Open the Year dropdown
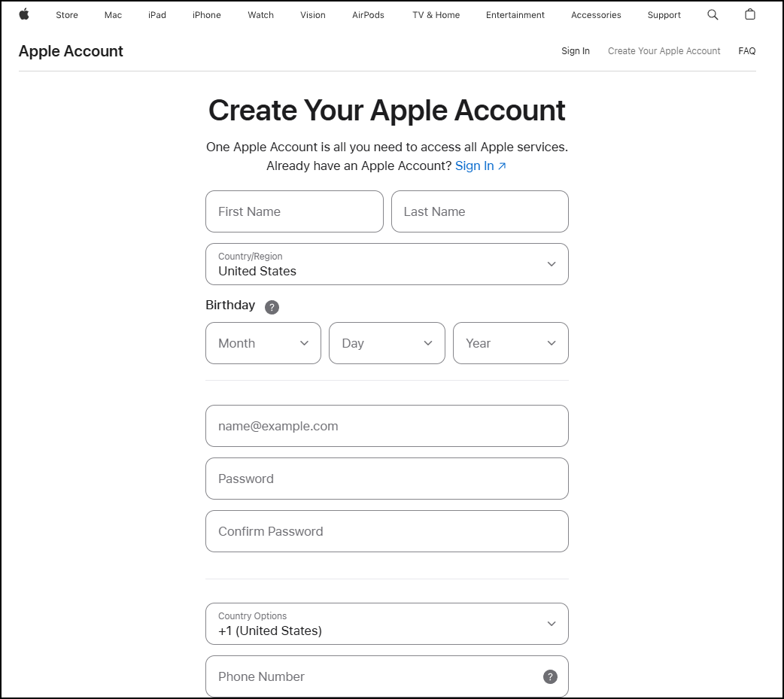This screenshot has width=784, height=699. coord(510,343)
